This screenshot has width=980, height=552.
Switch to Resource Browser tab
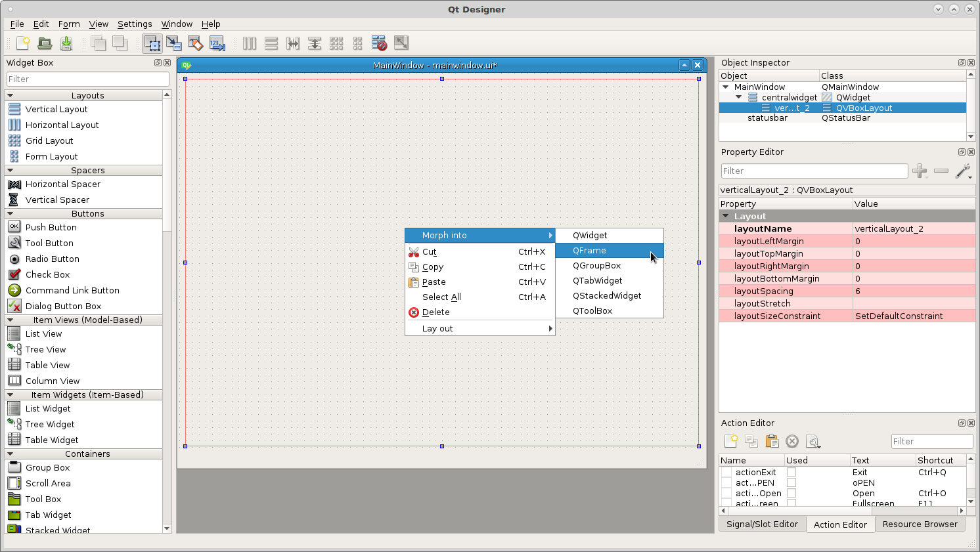pos(920,524)
